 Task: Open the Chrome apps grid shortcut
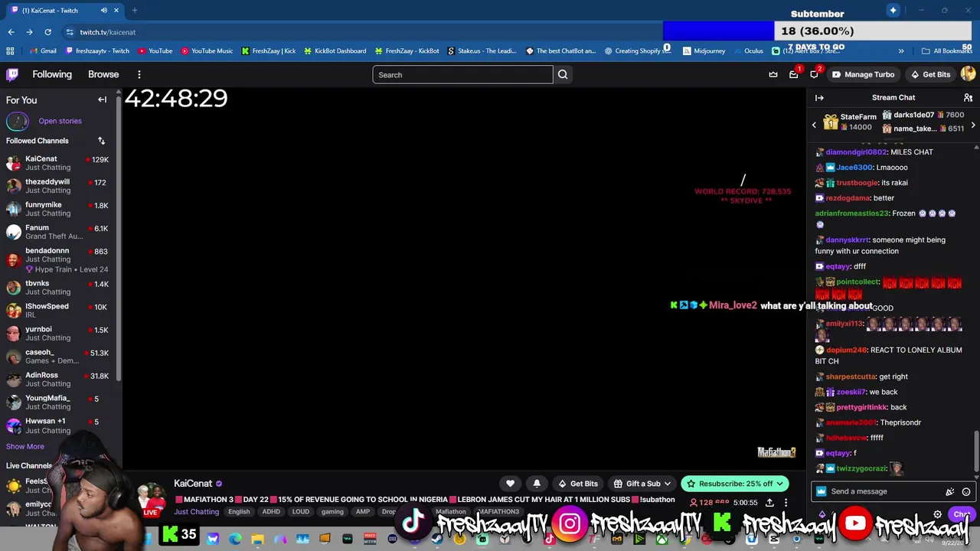[x=10, y=51]
